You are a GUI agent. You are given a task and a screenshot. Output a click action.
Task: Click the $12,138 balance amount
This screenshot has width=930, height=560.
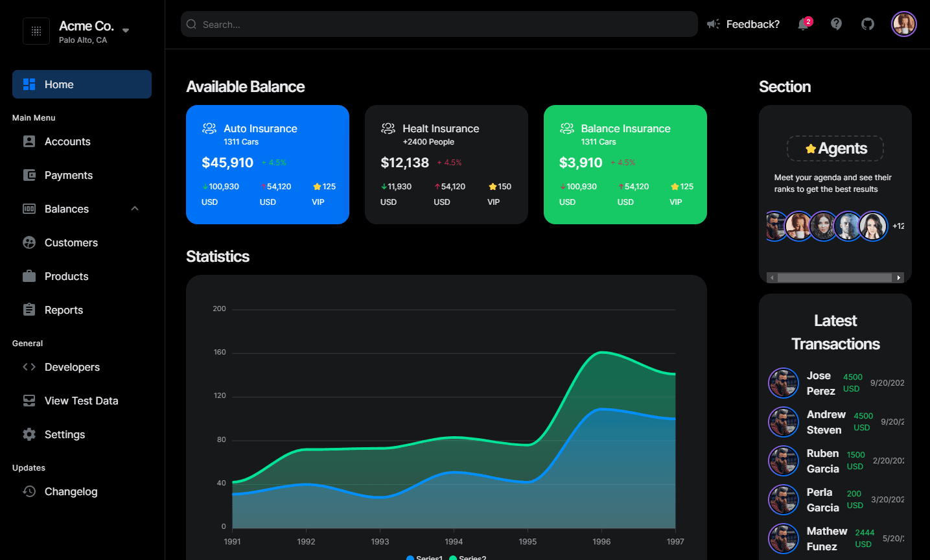pyautogui.click(x=405, y=163)
